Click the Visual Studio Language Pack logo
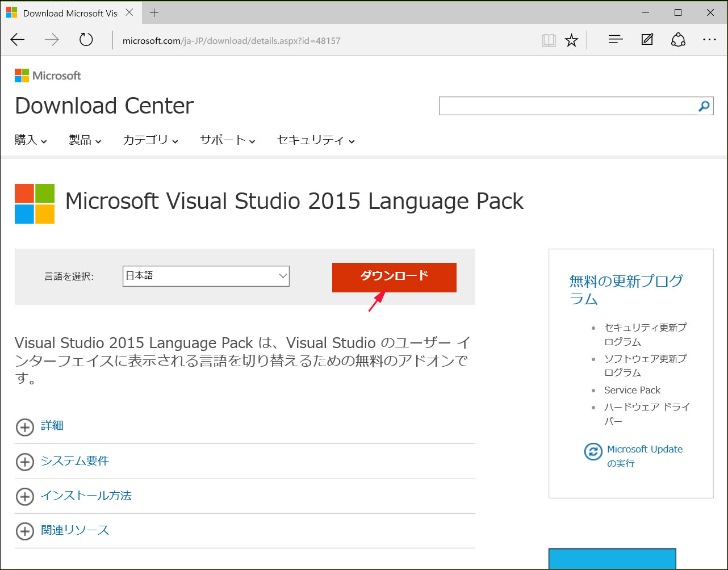The height and width of the screenshot is (570, 728). tap(35, 203)
